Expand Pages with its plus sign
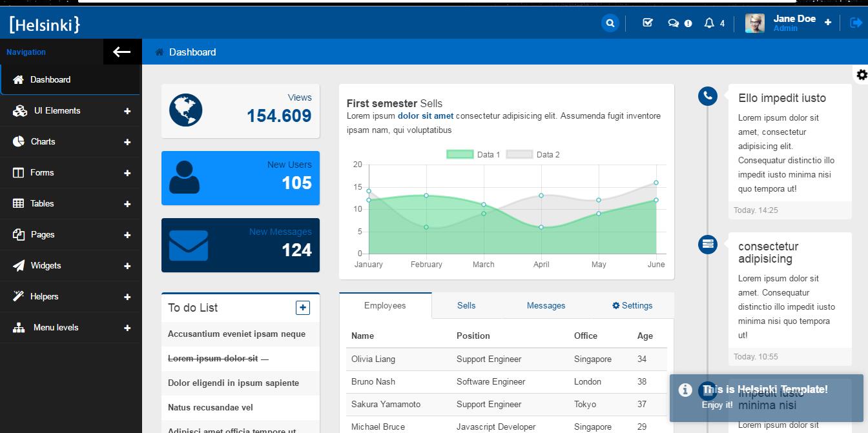This screenshot has width=868, height=433. pos(127,235)
